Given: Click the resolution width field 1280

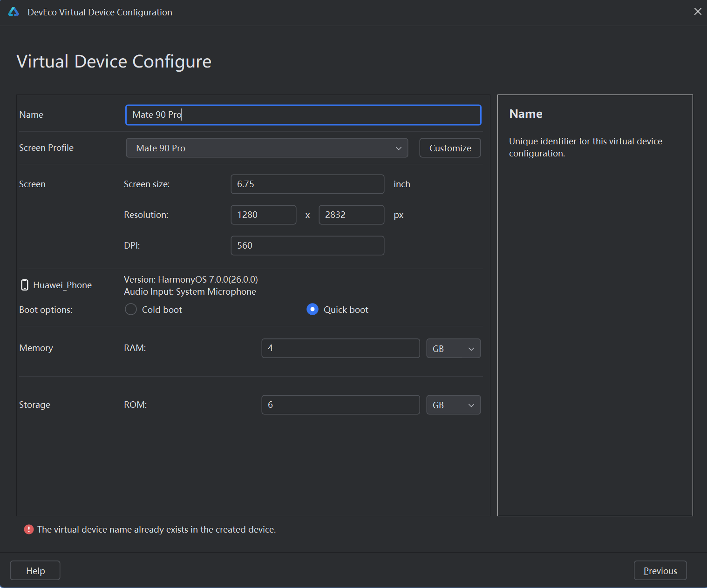Looking at the screenshot, I should pyautogui.click(x=264, y=215).
